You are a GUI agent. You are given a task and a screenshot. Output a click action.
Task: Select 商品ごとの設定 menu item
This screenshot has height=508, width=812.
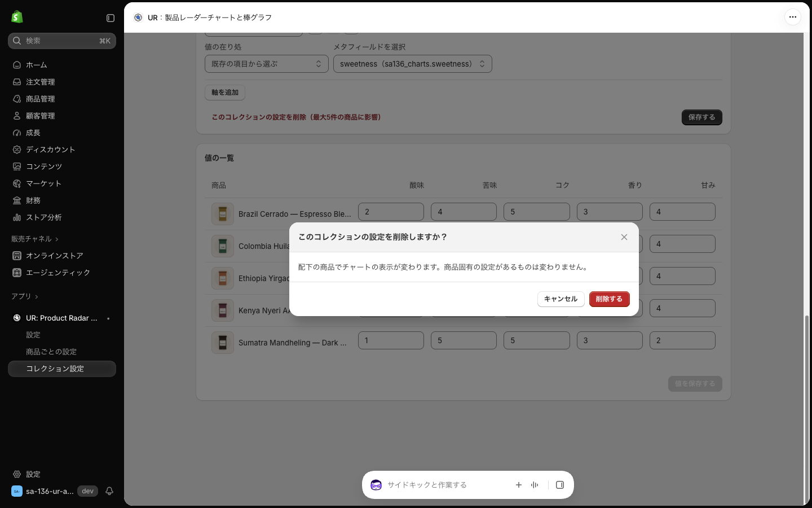(62, 352)
